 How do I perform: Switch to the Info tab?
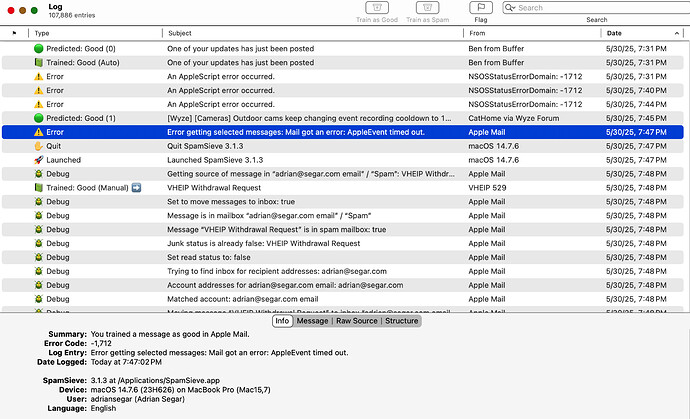[x=282, y=321]
